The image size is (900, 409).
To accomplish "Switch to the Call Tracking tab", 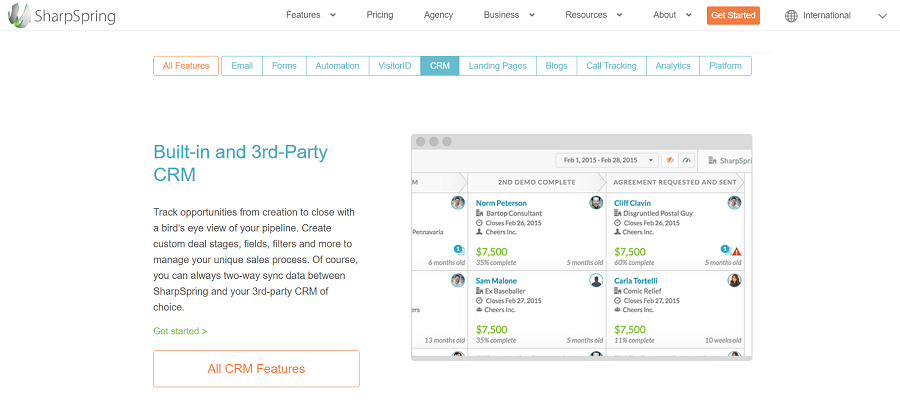I will [611, 66].
